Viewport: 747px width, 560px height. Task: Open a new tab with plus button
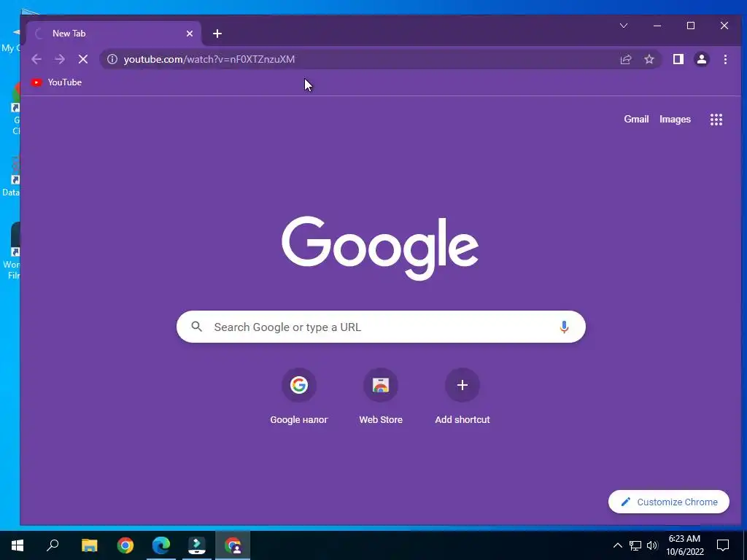point(217,34)
